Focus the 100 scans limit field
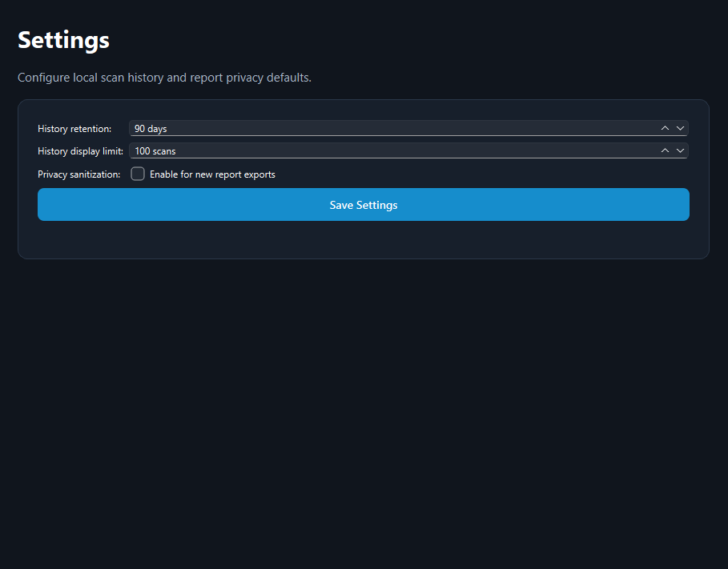This screenshot has width=728, height=569. (408, 150)
